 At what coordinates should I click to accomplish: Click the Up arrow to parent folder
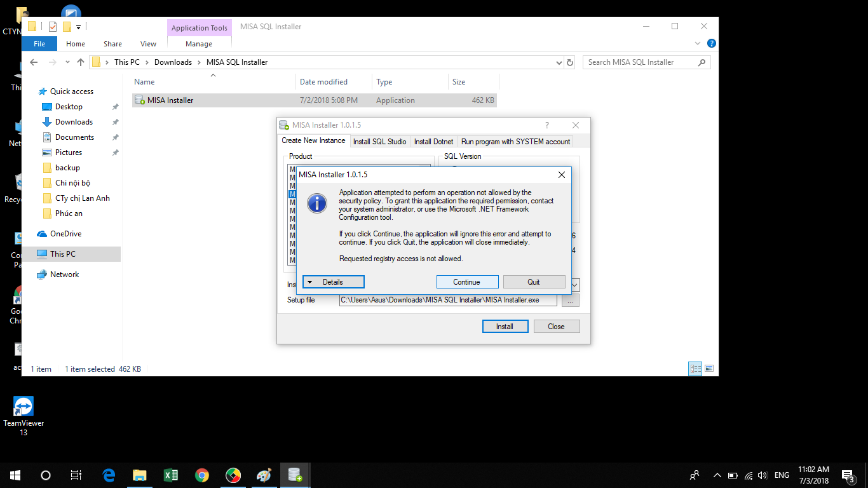[81, 62]
